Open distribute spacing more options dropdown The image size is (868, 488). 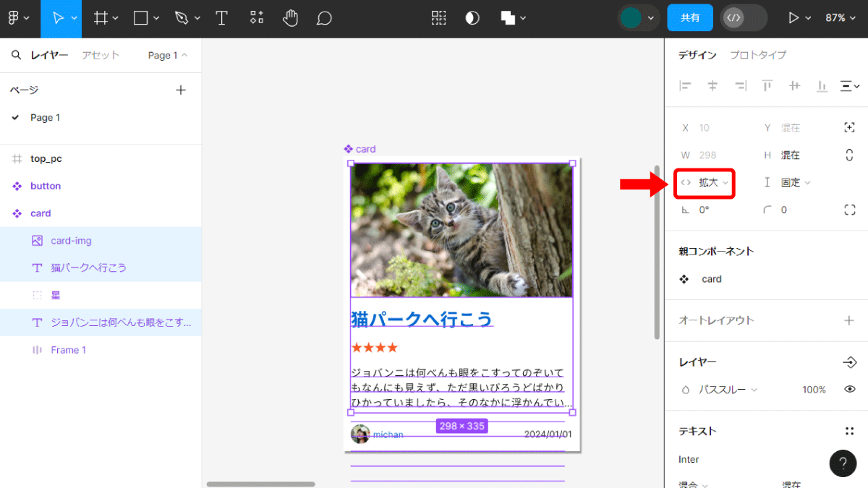coord(848,86)
